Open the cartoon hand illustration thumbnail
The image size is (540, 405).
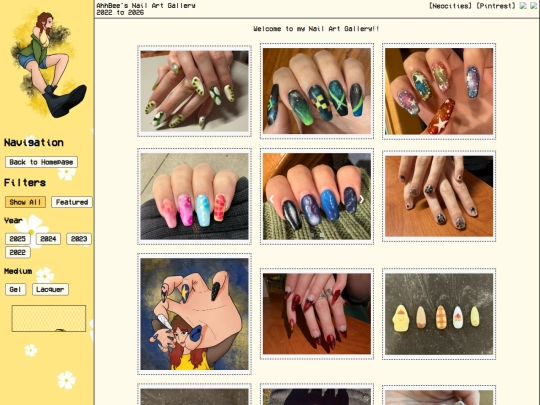point(194,314)
